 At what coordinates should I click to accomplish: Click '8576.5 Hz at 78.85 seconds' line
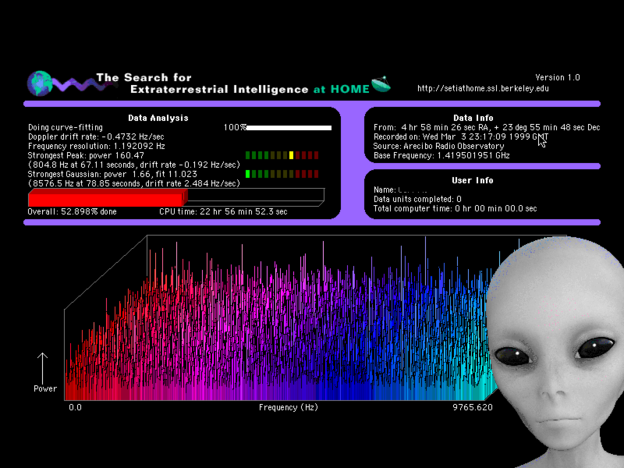[x=134, y=183]
